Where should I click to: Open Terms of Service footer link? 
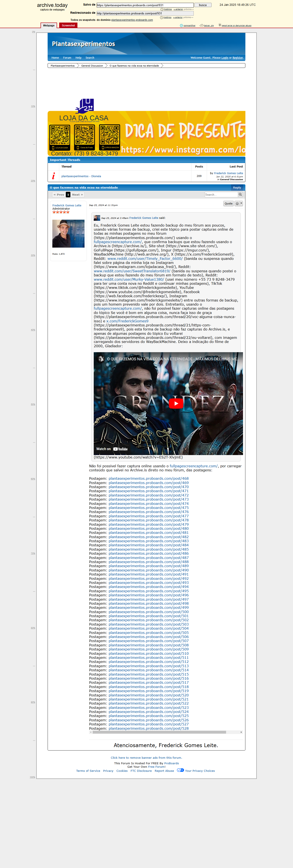pyautogui.click(x=88, y=771)
